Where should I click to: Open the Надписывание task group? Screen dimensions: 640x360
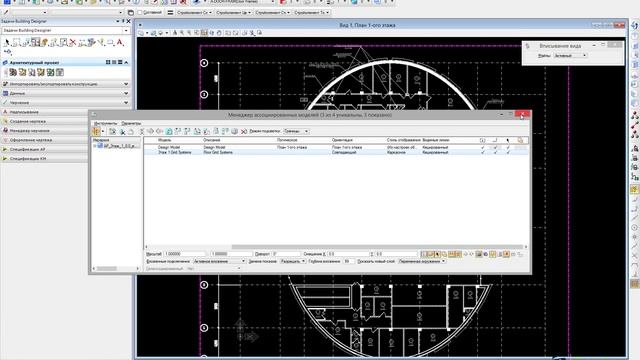(45, 112)
